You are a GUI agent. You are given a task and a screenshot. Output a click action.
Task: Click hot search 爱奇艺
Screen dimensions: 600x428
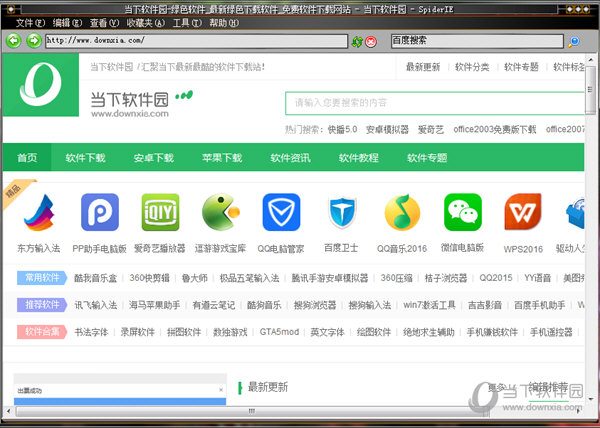tap(431, 130)
